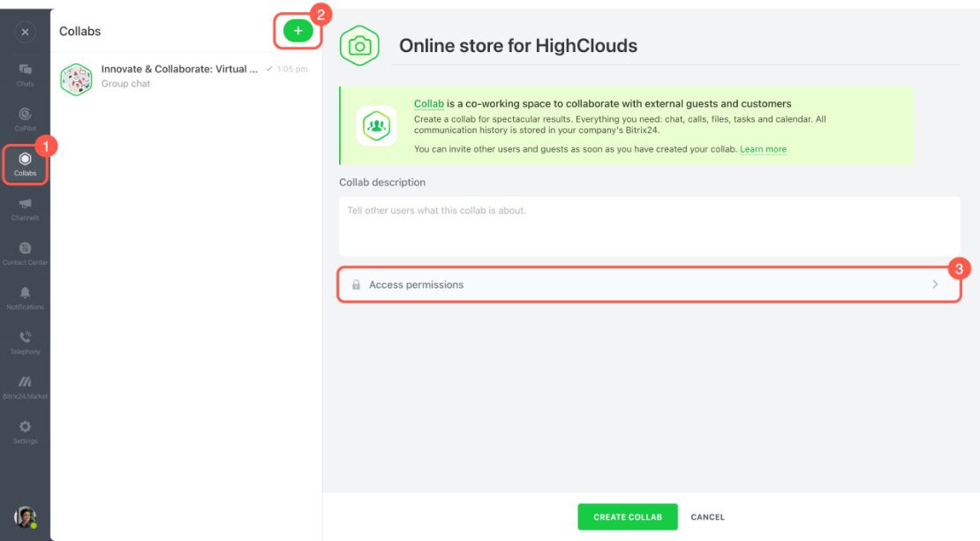980x541 pixels.
Task: Close the messenger with the X icon
Action: pyautogui.click(x=25, y=32)
